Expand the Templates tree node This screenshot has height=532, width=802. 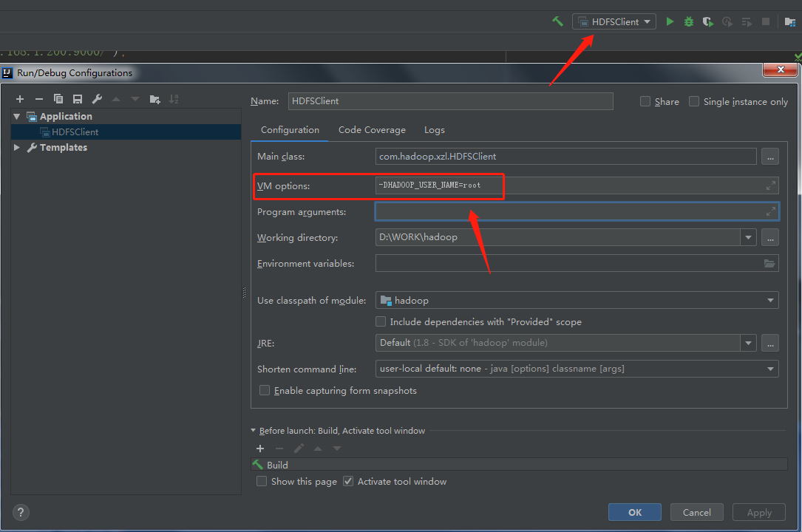click(17, 147)
